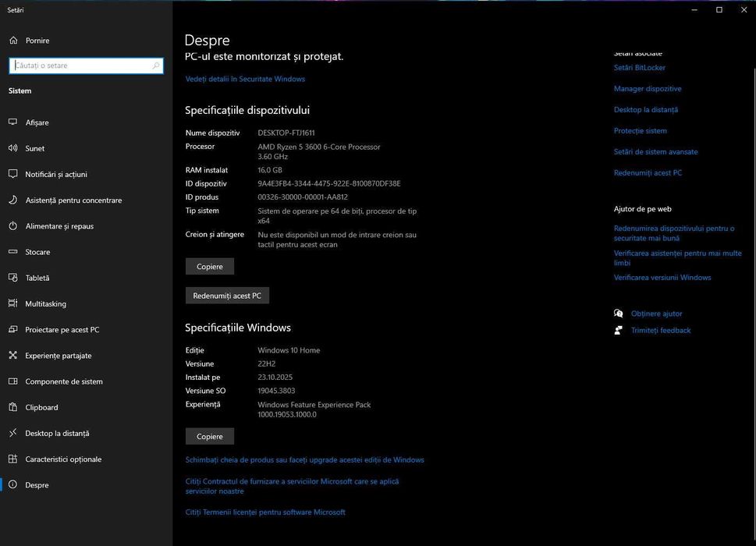Open the Setări BitLocker link
The image size is (756, 546).
click(639, 68)
